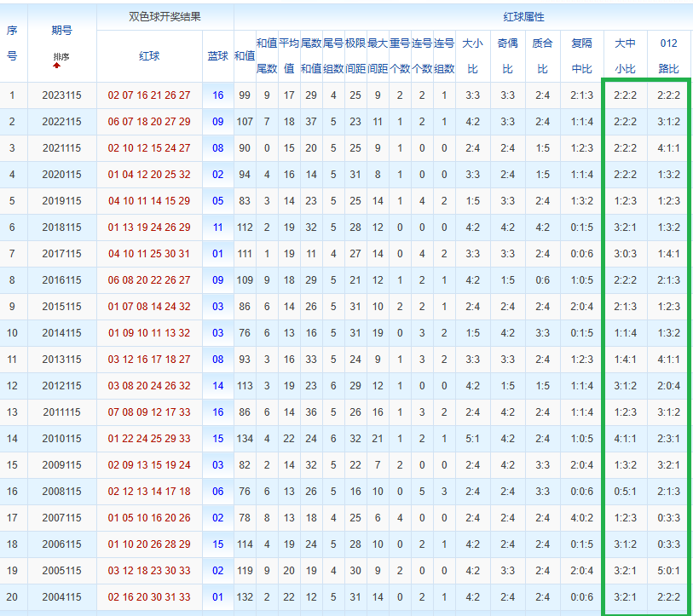Select the 蓝球 column header

pyautogui.click(x=218, y=55)
